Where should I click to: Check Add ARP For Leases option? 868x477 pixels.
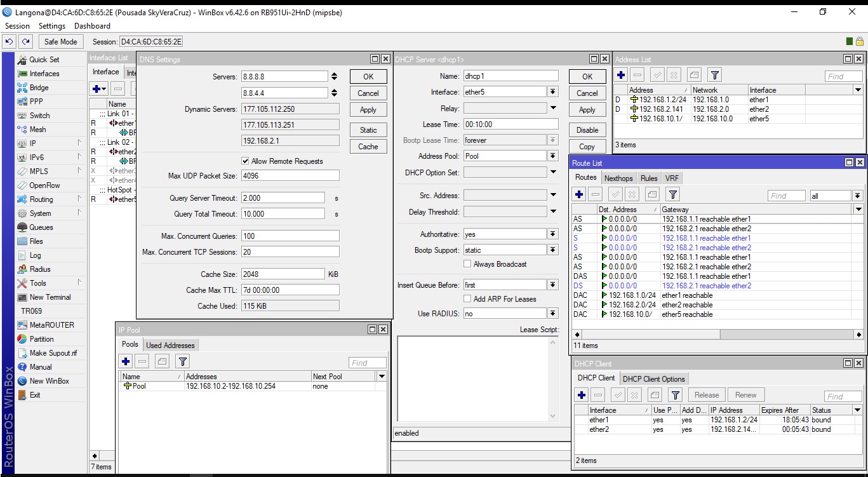pos(467,299)
